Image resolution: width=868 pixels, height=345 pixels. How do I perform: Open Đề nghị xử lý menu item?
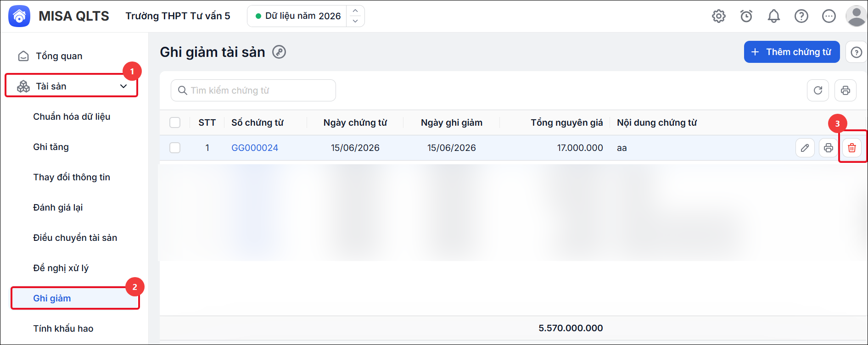[x=61, y=268]
